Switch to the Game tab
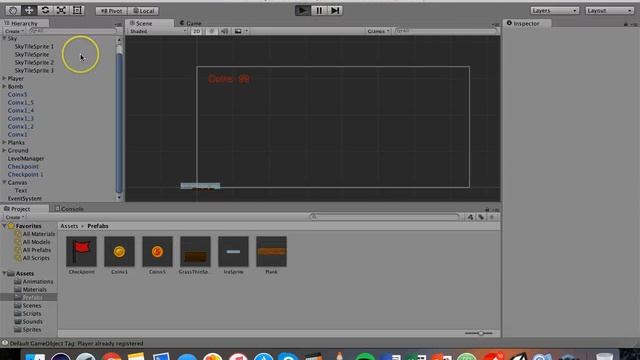Viewport: 640px width, 360px height. coord(190,23)
